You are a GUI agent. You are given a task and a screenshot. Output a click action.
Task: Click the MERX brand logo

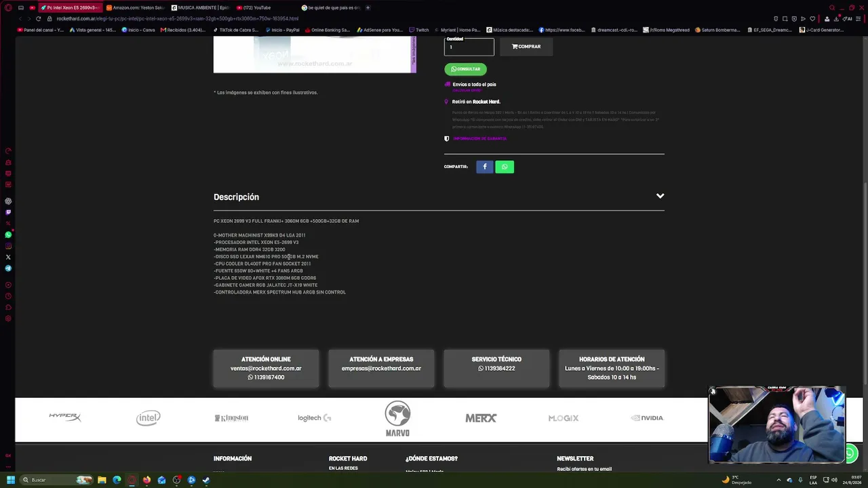click(x=481, y=418)
